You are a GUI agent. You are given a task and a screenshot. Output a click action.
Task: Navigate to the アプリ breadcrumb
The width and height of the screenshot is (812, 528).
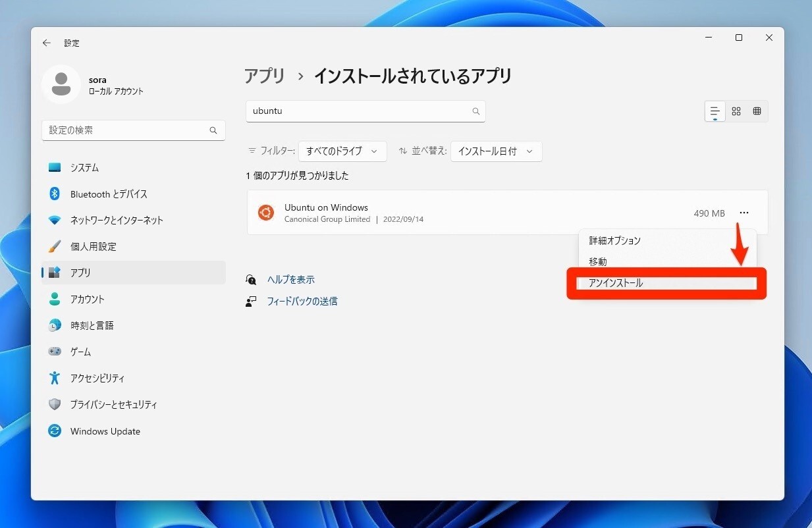pos(265,76)
